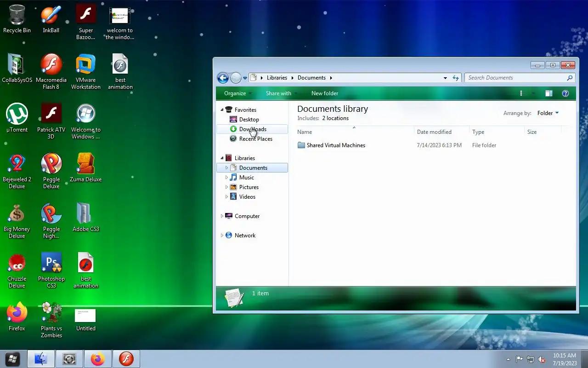Show hidden icons in the system tray
The image size is (588, 368).
tap(508, 359)
